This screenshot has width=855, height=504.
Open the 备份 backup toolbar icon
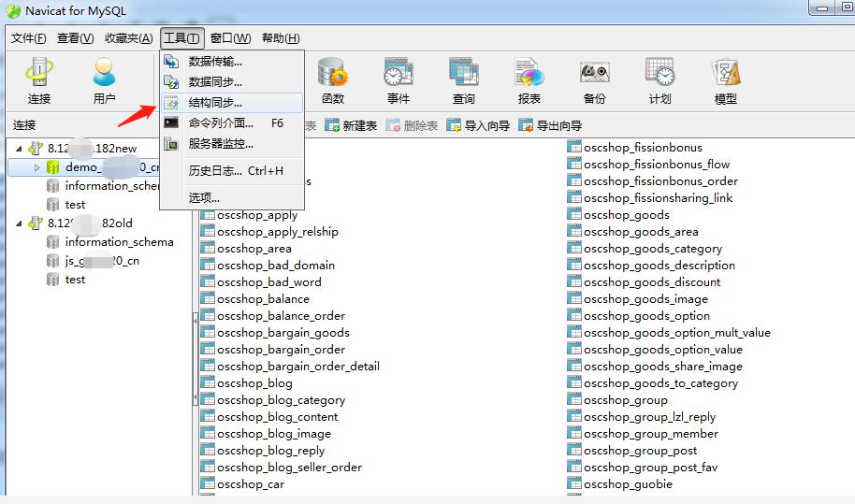(x=594, y=80)
